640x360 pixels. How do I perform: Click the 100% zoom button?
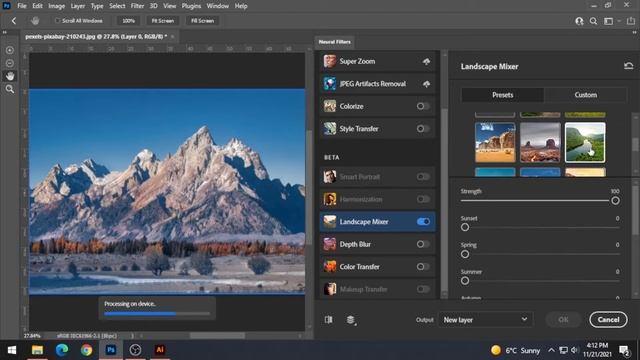coord(128,21)
